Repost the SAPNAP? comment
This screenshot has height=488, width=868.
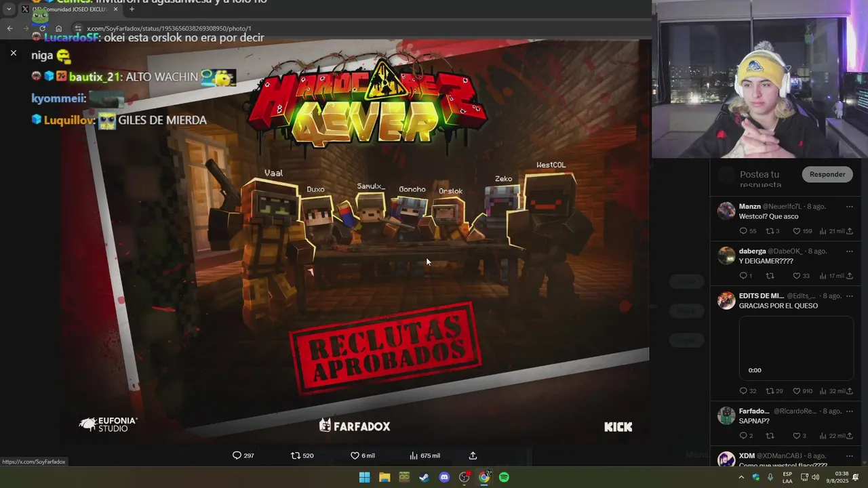pyautogui.click(x=770, y=436)
